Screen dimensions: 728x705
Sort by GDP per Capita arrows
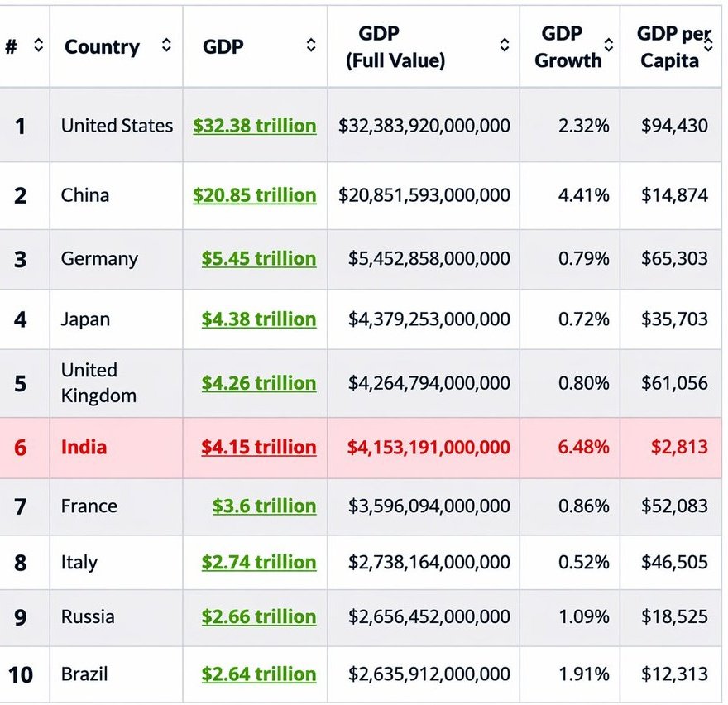pos(708,45)
